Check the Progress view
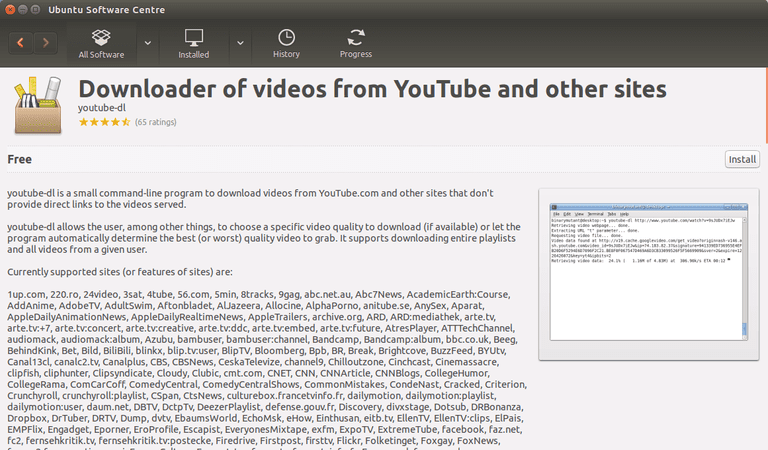The width and height of the screenshot is (768, 450). 355,43
